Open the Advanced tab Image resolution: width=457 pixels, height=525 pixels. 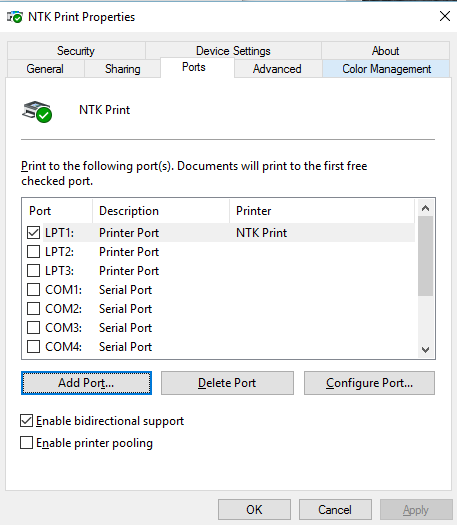277,69
